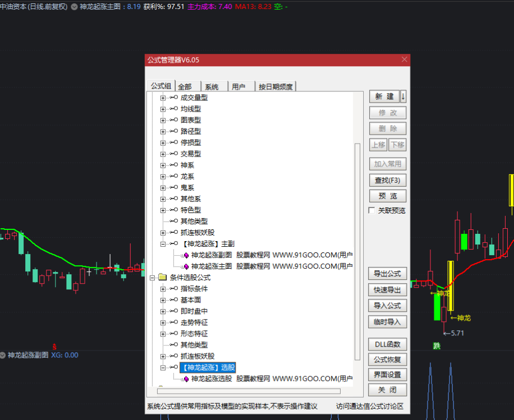
Task: Expand the 成交量型 tree node
Action: 163,98
